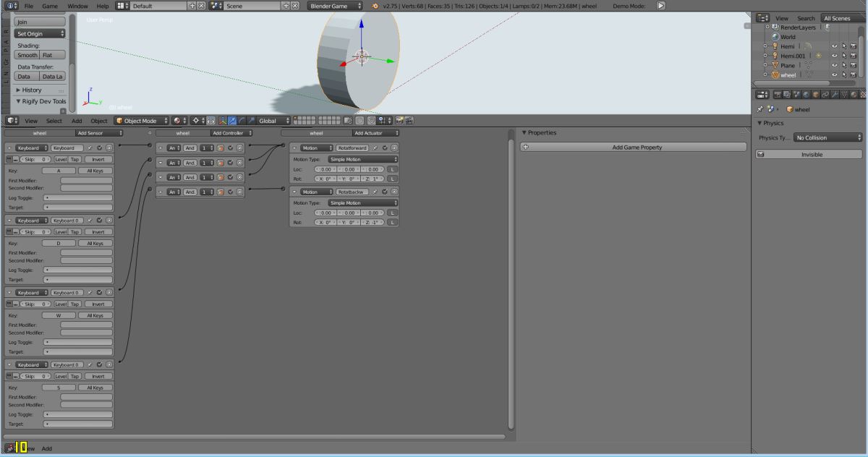Toggle active checkbox on Rotatforward actuator
Image resolution: width=868 pixels, height=457 pixels.
coord(385,148)
